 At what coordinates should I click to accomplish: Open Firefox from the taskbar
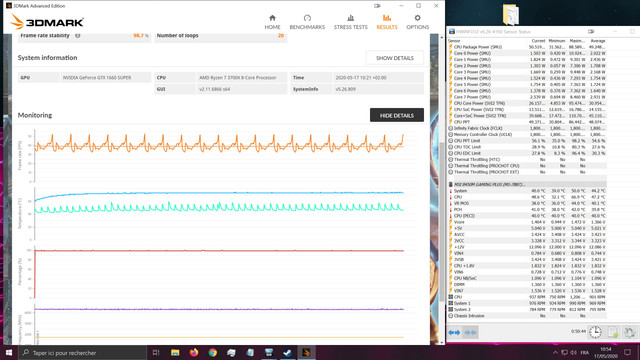point(194,352)
